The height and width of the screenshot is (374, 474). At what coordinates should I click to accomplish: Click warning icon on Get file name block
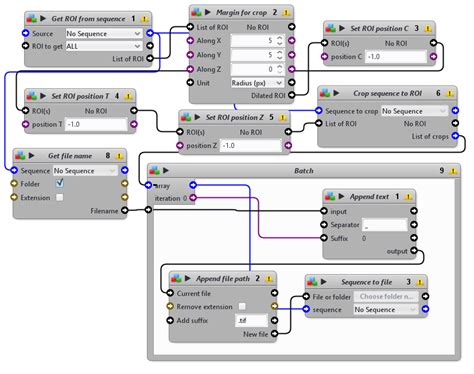tap(119, 156)
